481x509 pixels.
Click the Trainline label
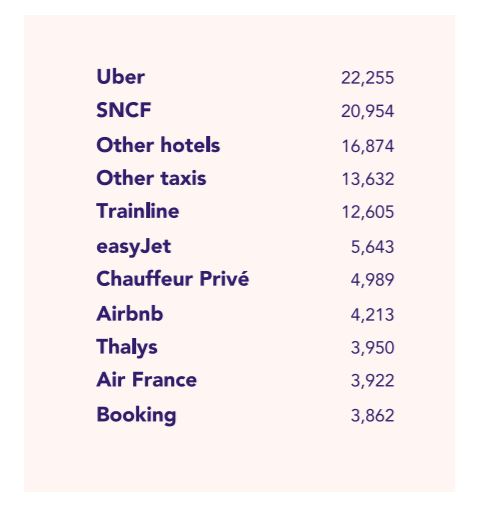point(138,211)
